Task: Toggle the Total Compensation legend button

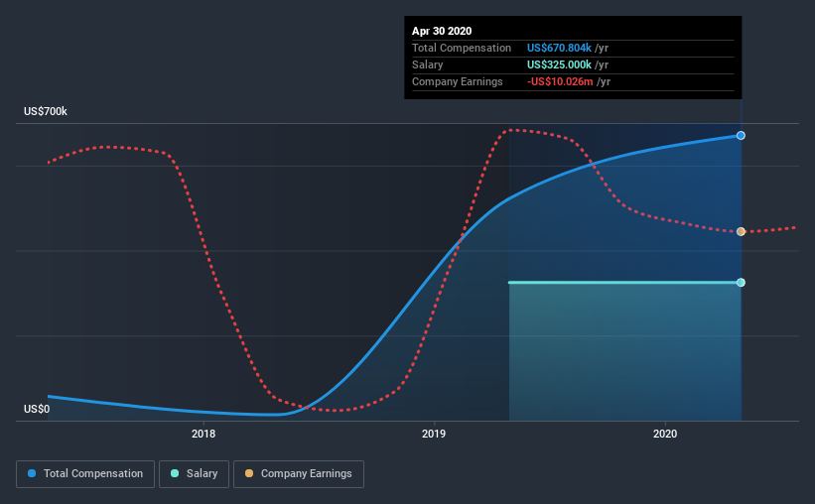Action: 85,474
